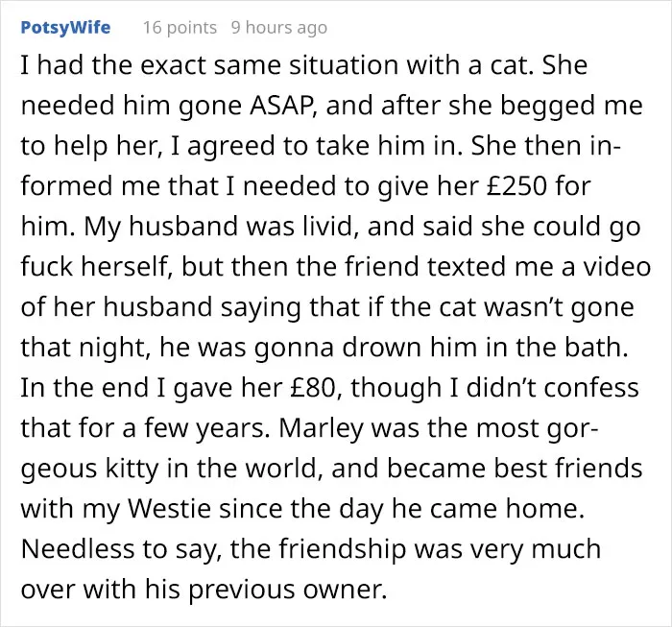
Task: Open the PotsyWife user profile link
Action: point(65,28)
